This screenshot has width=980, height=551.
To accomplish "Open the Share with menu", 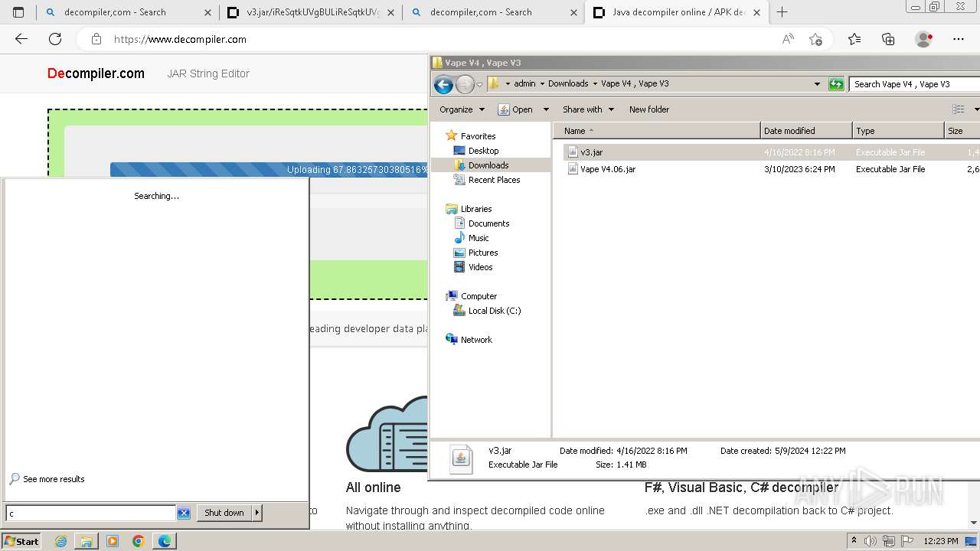I will coord(588,109).
